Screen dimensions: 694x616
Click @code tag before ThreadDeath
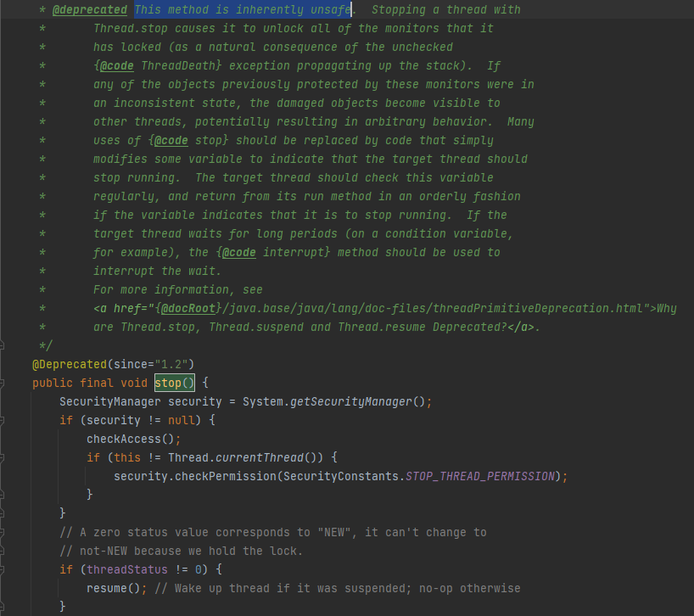(116, 65)
